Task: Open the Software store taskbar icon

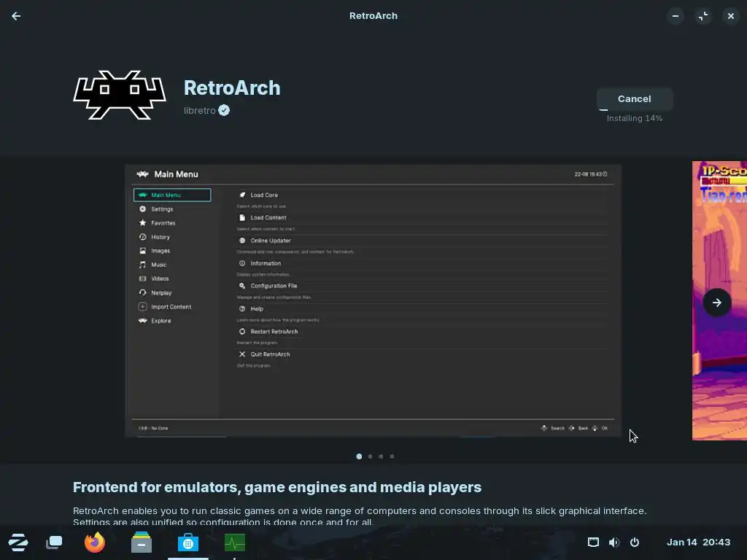Action: tap(188, 542)
